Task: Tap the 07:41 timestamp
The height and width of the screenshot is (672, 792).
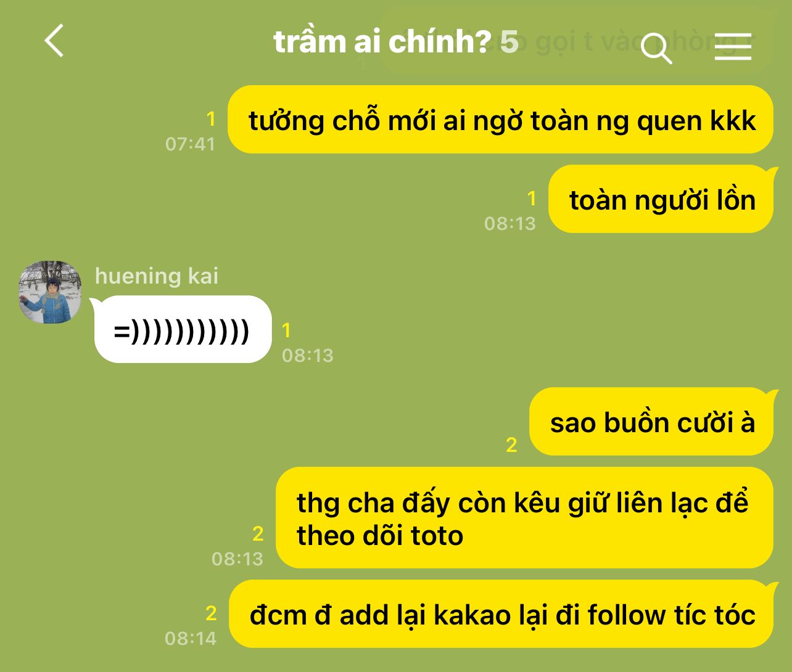Action: (190, 144)
